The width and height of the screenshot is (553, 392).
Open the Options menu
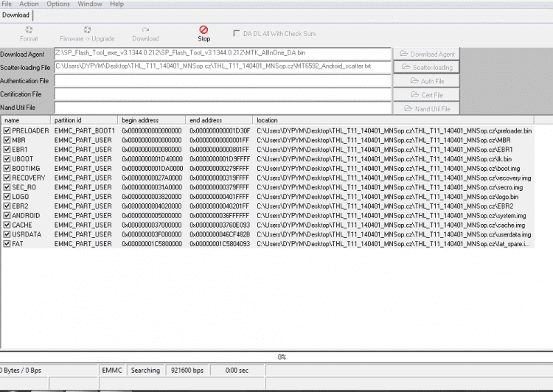[58, 4]
